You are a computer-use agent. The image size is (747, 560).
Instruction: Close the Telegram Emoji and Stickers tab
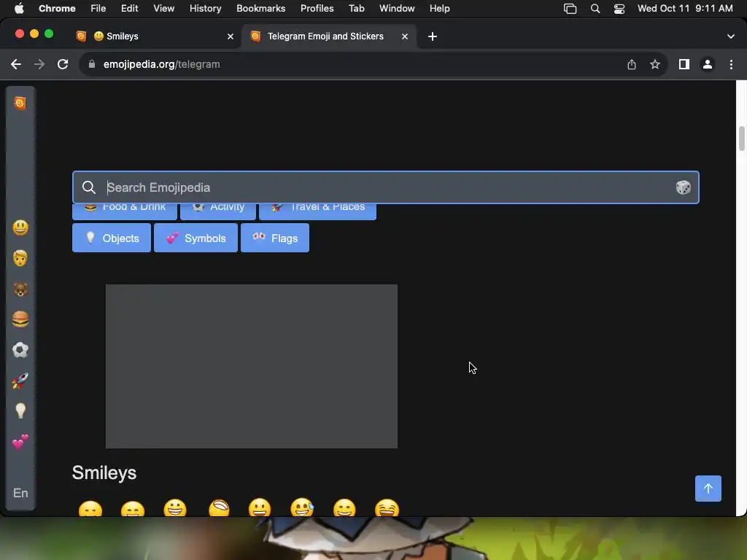[404, 36]
